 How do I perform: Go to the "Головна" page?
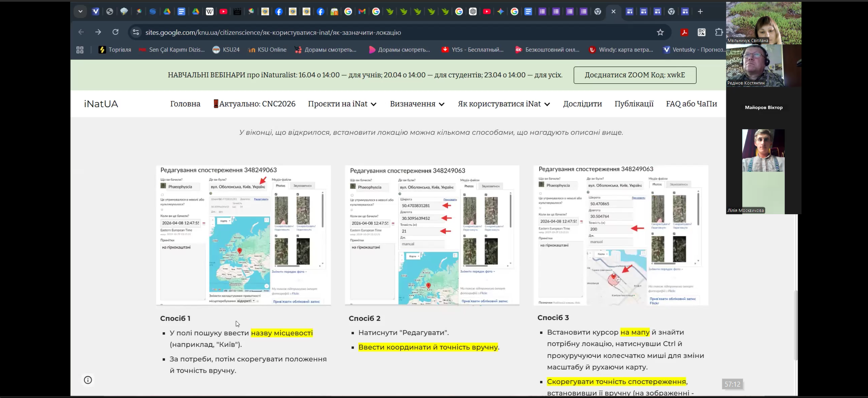(x=185, y=104)
